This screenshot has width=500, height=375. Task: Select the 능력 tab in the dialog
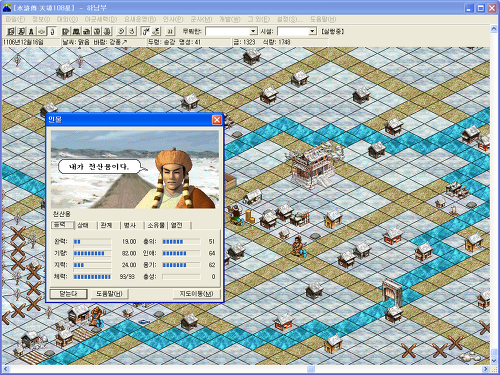click(62, 225)
